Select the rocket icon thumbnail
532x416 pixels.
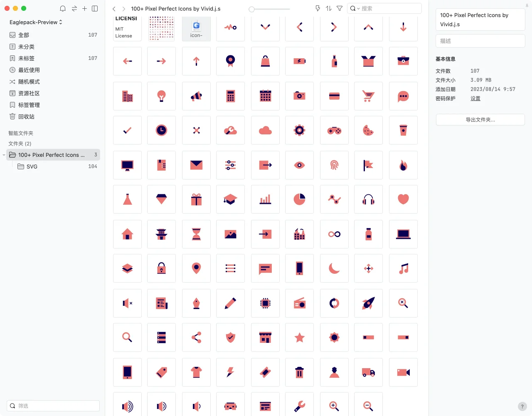[x=368, y=303]
